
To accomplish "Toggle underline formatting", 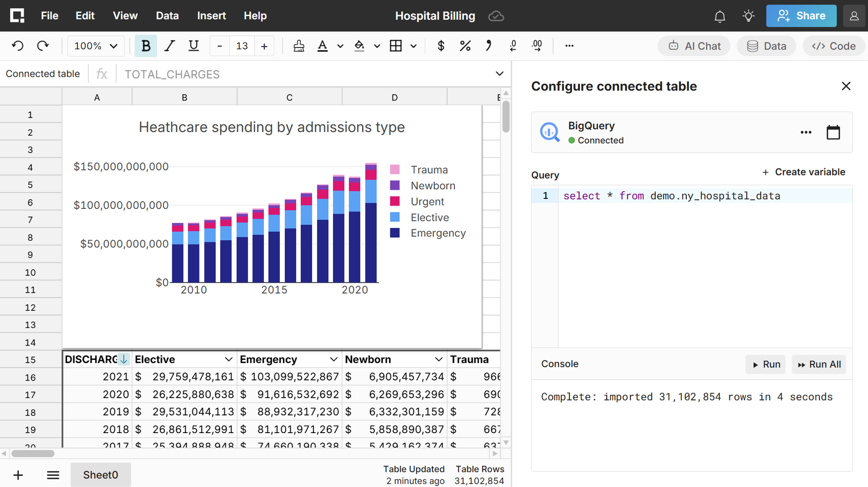I will pyautogui.click(x=193, y=46).
